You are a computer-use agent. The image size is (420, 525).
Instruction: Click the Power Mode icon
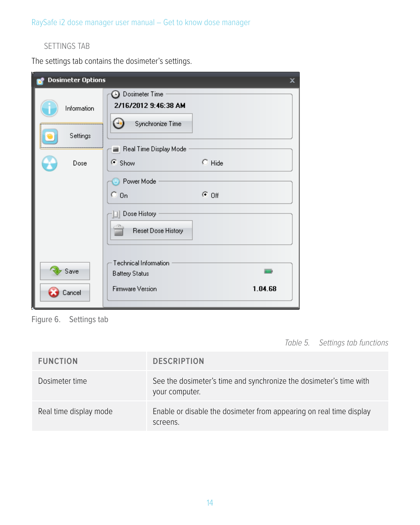(x=116, y=181)
